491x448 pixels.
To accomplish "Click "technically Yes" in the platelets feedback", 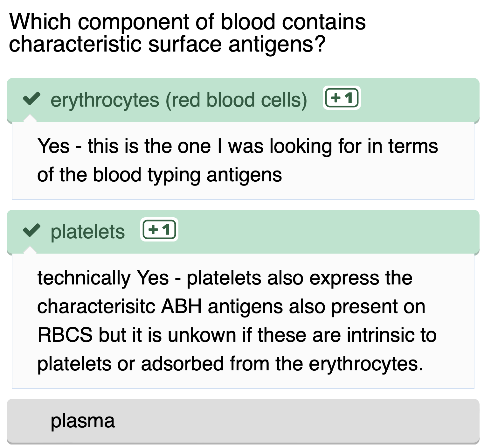I will tap(103, 278).
